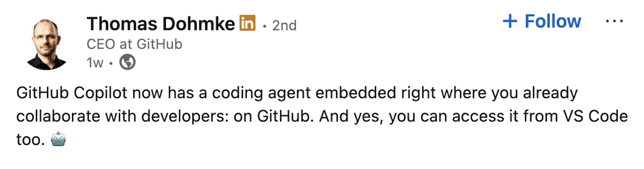Open the three-dot post options menu
Viewport: 644px width, 169px height.
point(614,21)
